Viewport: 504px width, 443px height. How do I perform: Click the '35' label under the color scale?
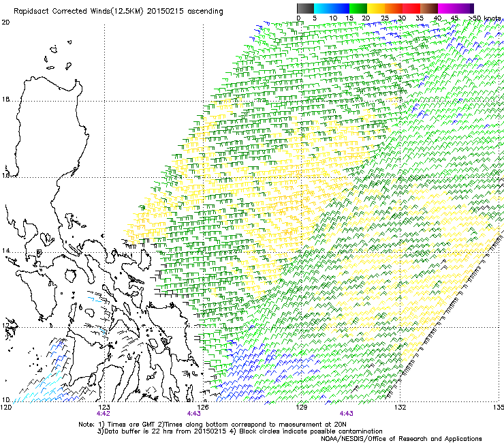point(420,18)
